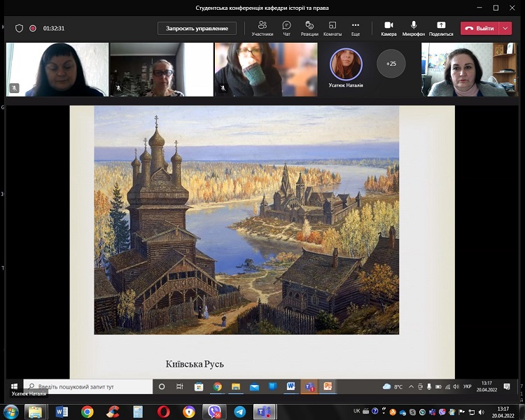Expand the dropdown arrow beside Выйти

point(505,29)
